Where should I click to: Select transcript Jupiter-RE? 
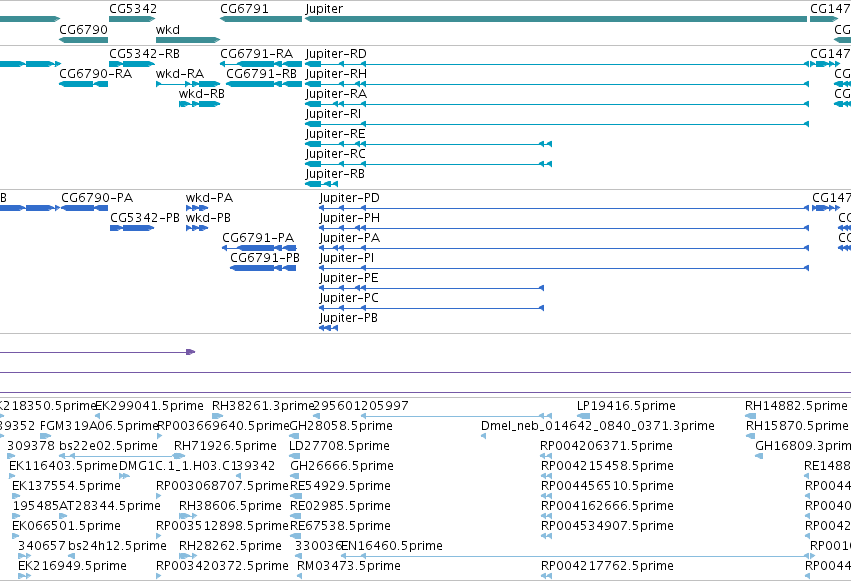[429, 144]
